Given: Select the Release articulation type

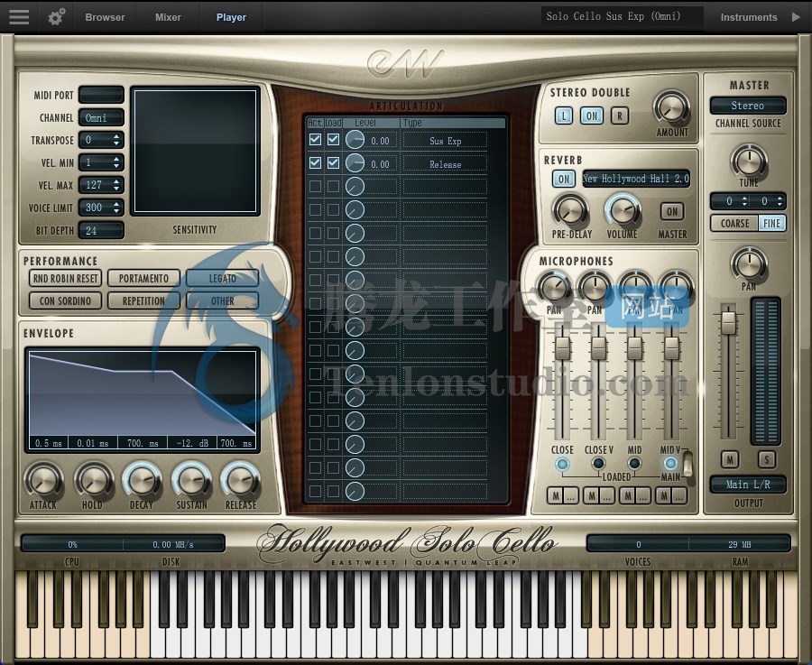Looking at the screenshot, I should pos(445,164).
